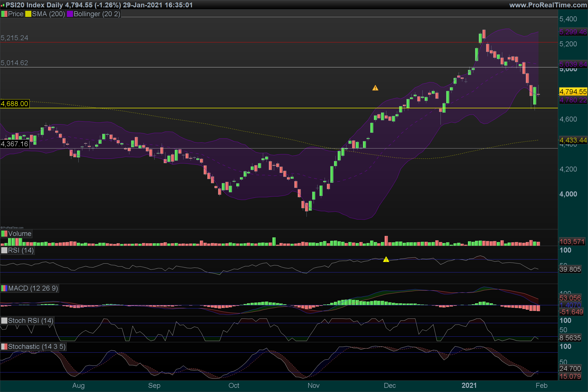Click the MACD multicolor legend icon
Image resolution: width=588 pixels, height=392 pixels.
tap(4, 289)
